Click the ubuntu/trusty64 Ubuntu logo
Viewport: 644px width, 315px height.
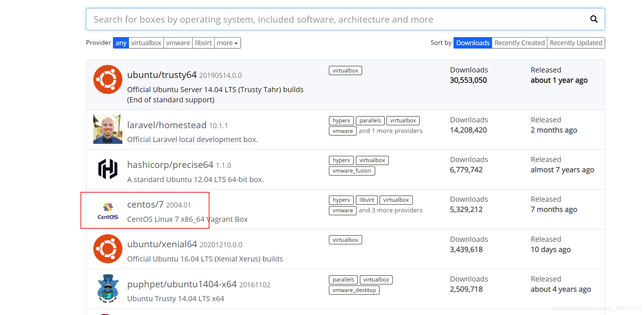click(x=108, y=79)
